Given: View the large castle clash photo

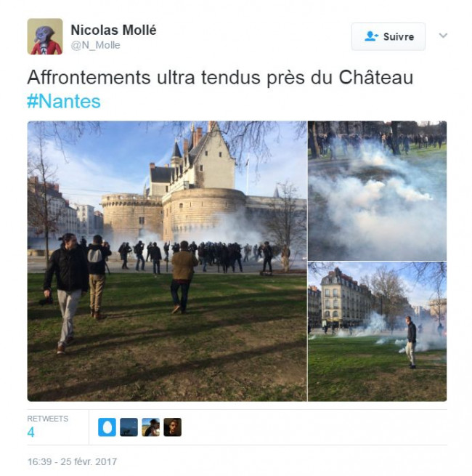Looking at the screenshot, I should click(x=167, y=261).
